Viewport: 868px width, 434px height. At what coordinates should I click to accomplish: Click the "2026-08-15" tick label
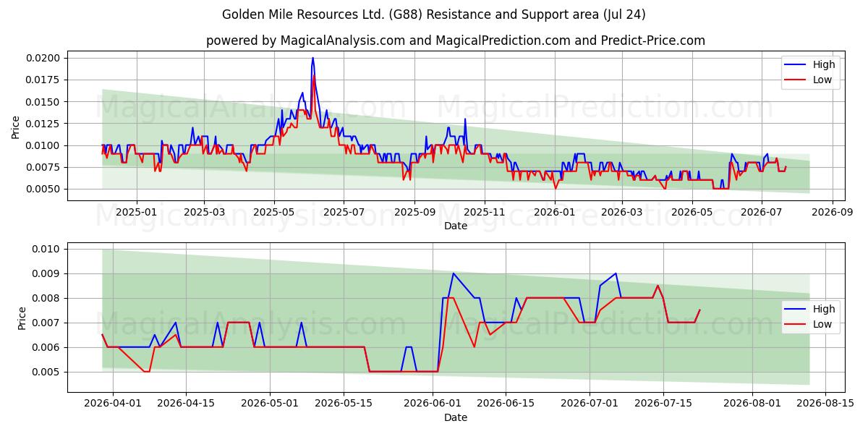coord(825,404)
